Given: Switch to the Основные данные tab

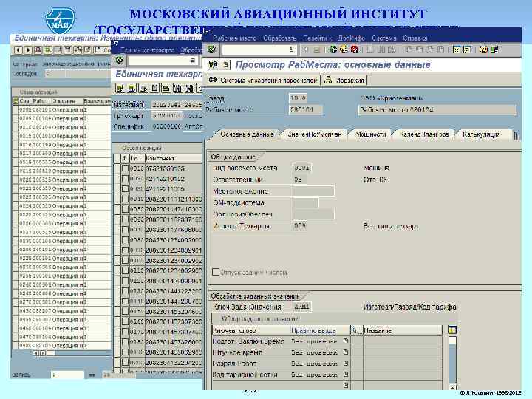Looking at the screenshot, I should click(247, 134).
